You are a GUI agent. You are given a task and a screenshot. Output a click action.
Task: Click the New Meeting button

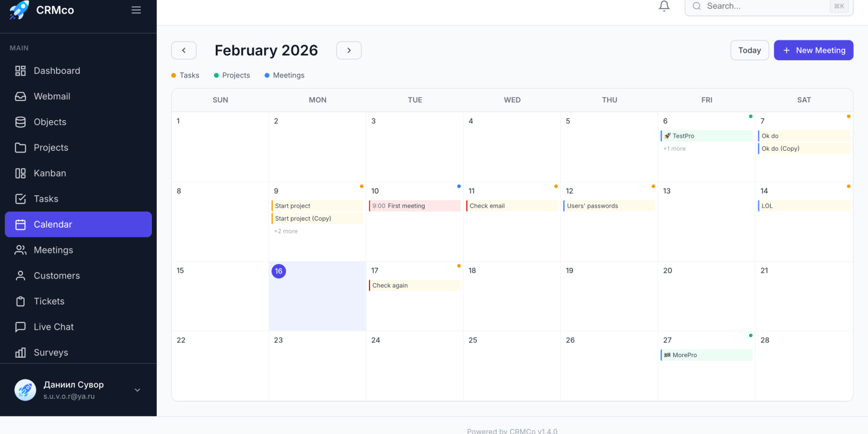point(813,50)
